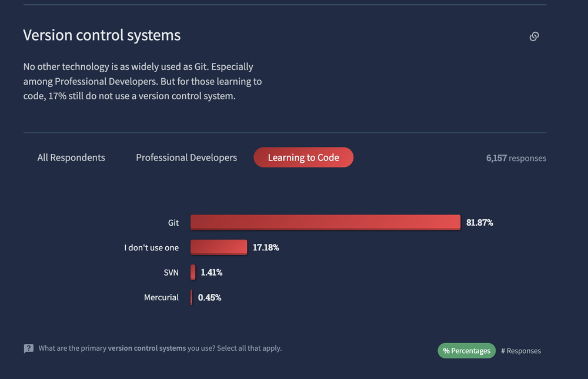Image resolution: width=588 pixels, height=379 pixels.
Task: Click the survey question text at bottom
Action: click(160, 348)
